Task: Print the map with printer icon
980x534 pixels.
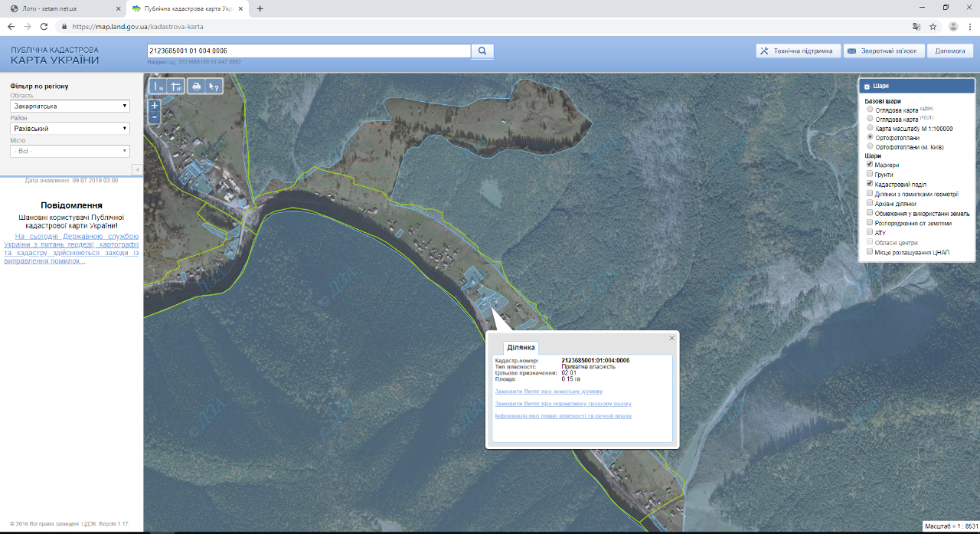Action: [x=197, y=87]
